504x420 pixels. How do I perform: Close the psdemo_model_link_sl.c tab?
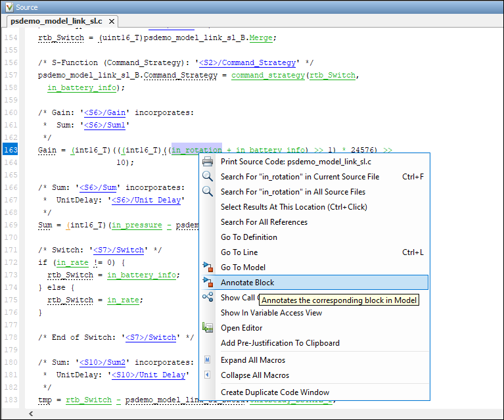point(111,21)
